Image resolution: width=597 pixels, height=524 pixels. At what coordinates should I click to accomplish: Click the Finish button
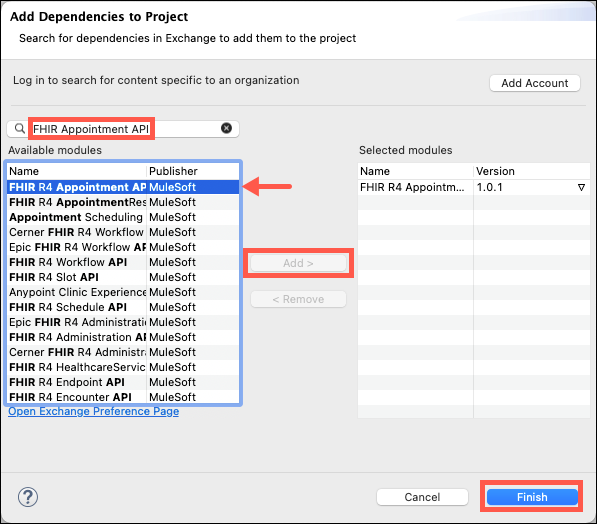(532, 497)
